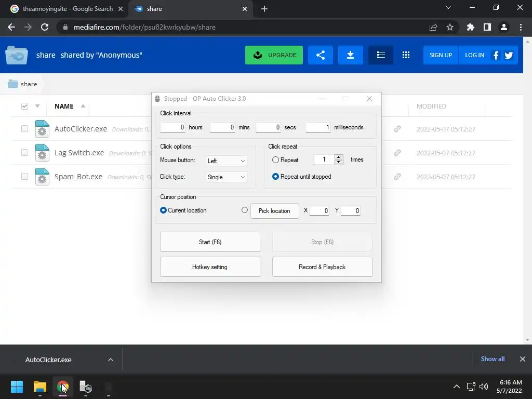Expand AutoClicker.exe download item options
This screenshot has width=532, height=399.
pyautogui.click(x=111, y=360)
